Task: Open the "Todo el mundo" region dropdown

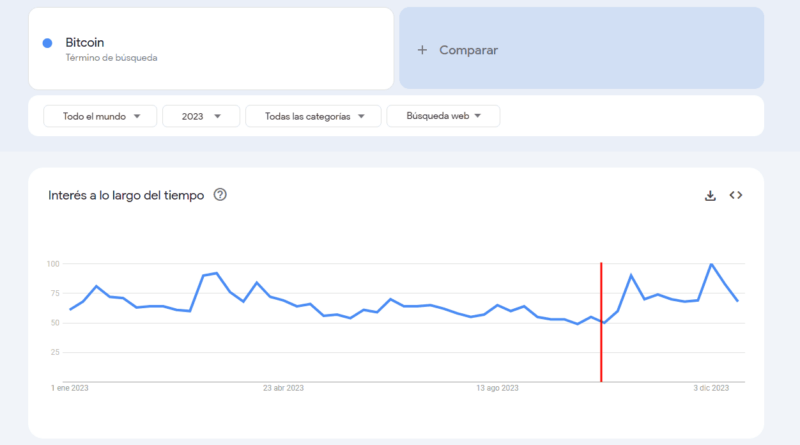Action: [x=100, y=116]
